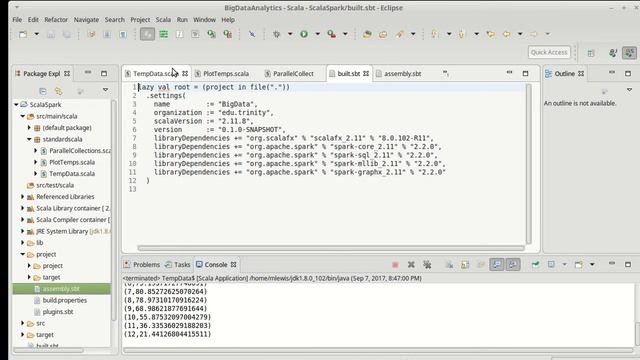The width and height of the screenshot is (640, 360).
Task: Select PlotTemps.scala in the tree
Action: pyautogui.click(x=72, y=162)
